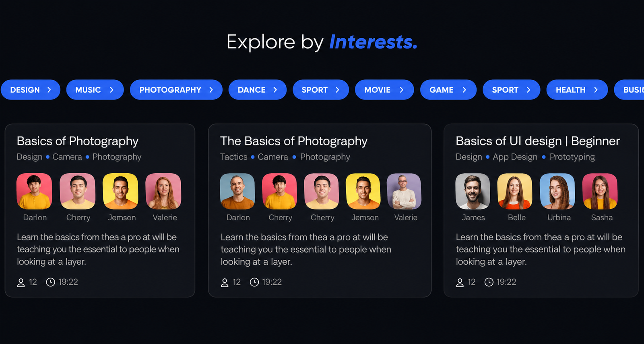This screenshot has width=644, height=344.
Task: Expand the MUSIC category arrow
Action: [x=112, y=90]
